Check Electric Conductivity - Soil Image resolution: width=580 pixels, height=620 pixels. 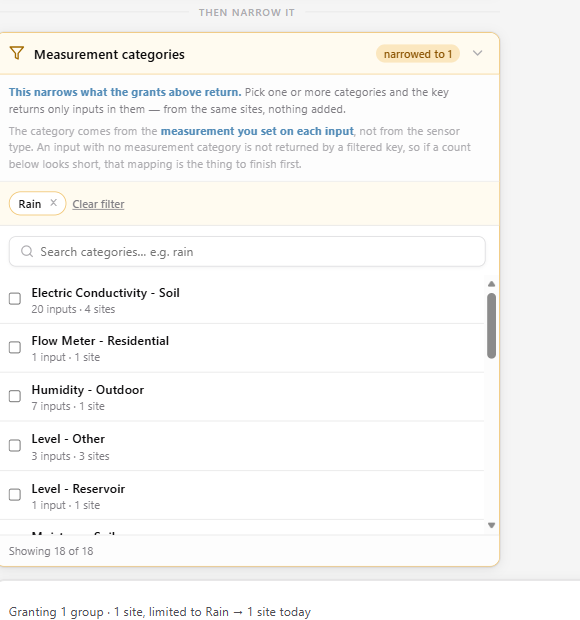coord(15,299)
